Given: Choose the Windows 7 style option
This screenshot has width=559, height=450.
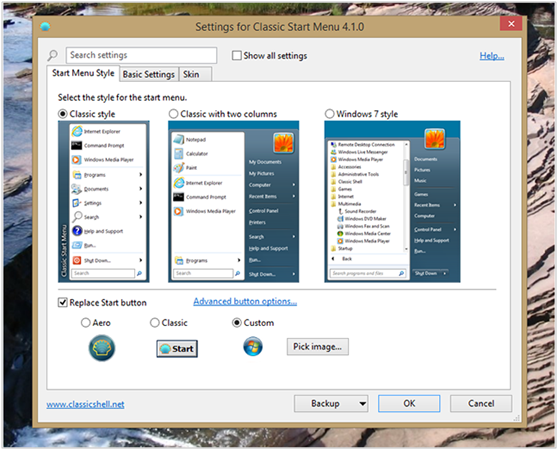Looking at the screenshot, I should pos(329,114).
